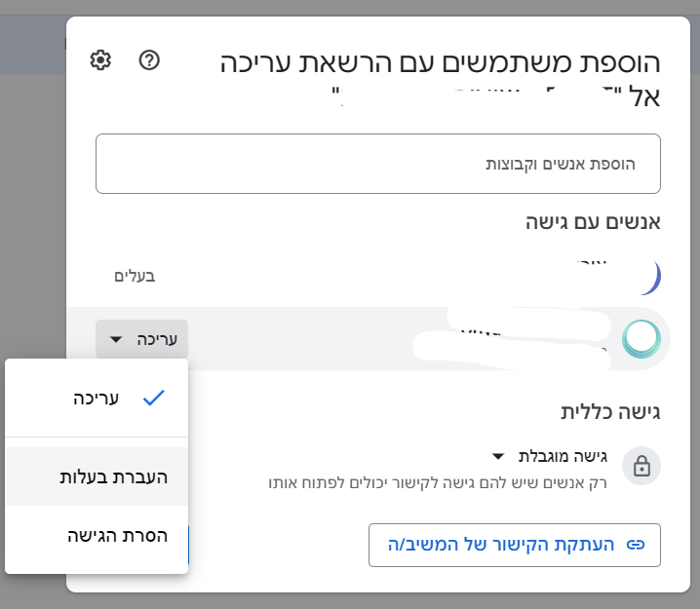This screenshot has height=609, width=700.
Task: Click the blue checkmark next to עריכה
Action: tap(152, 398)
